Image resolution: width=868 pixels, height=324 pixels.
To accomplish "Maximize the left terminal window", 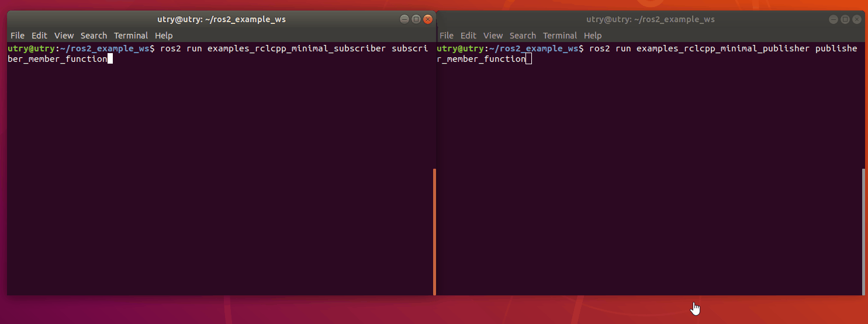I will point(416,19).
